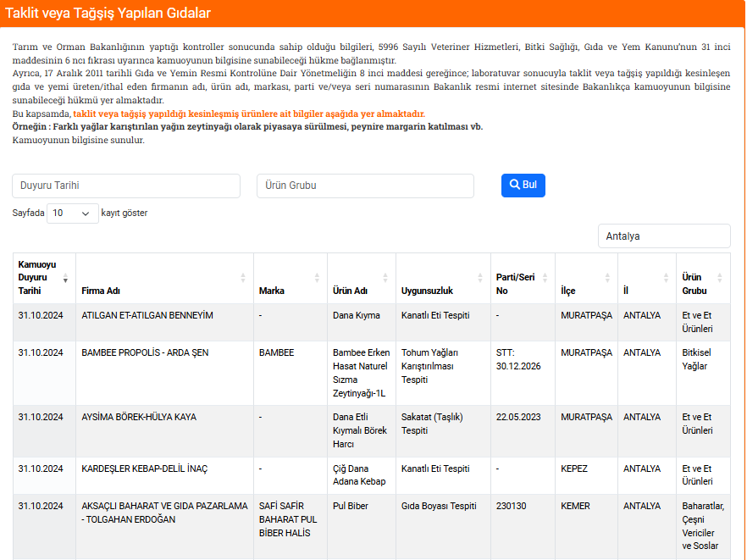Sort by Kamuoyu Duyuru Tarihi sort icon
Screen dimensions: 747x560
(65, 278)
